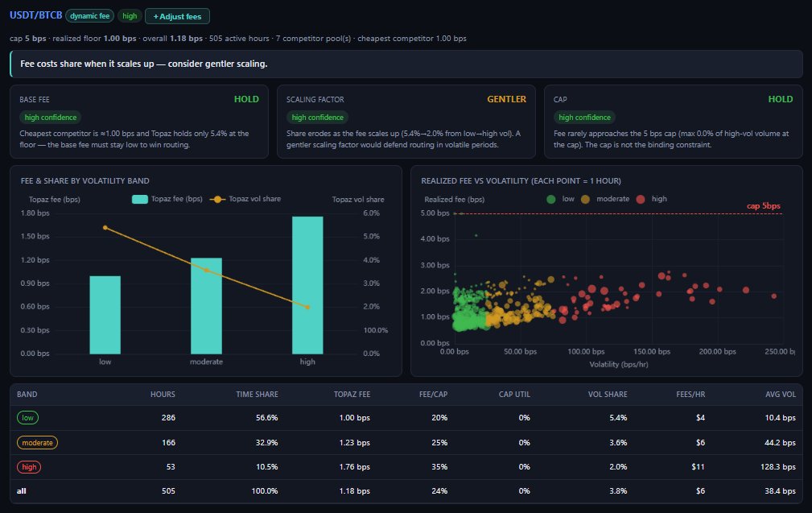
Task: Click the 'all' row label in table
Action: tap(21, 490)
